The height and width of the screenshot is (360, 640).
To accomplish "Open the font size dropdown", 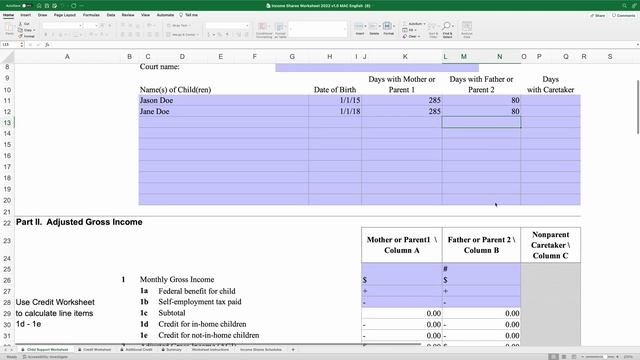I will (97, 25).
